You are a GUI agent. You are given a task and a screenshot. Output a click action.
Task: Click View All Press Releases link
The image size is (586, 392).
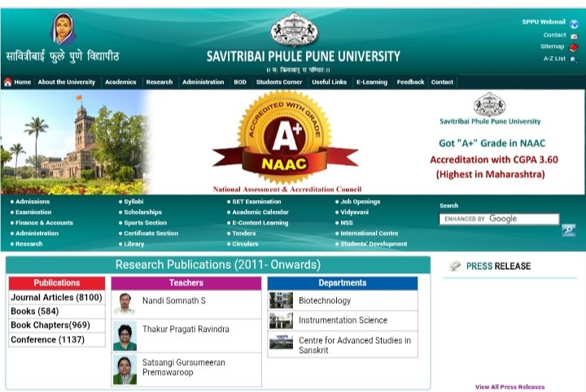pyautogui.click(x=509, y=387)
